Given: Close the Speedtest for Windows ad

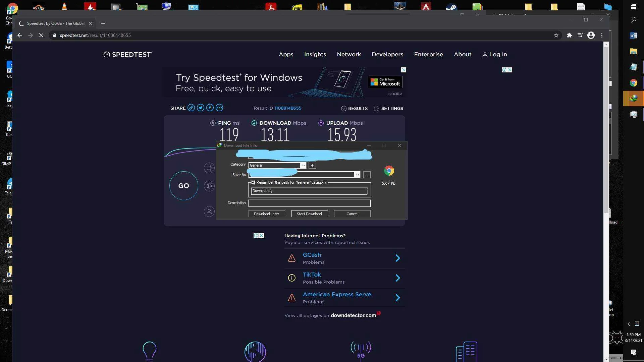Looking at the screenshot, I should [x=404, y=70].
